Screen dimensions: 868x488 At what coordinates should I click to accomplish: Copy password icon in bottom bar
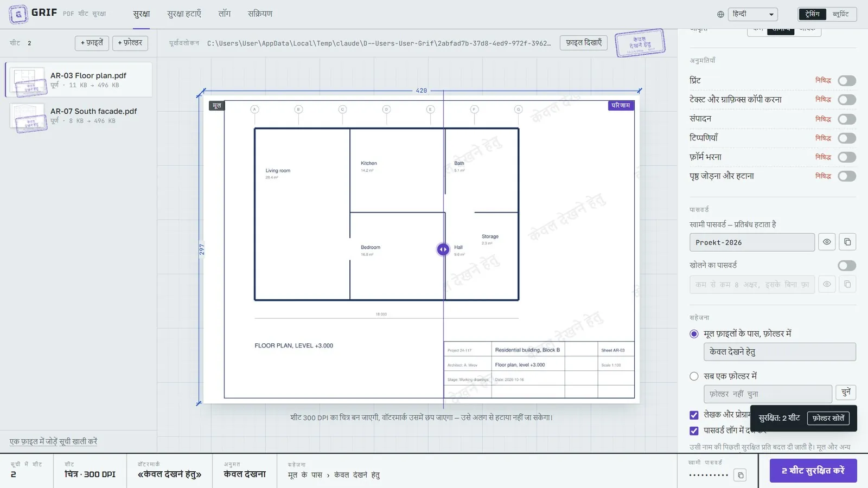point(741,475)
